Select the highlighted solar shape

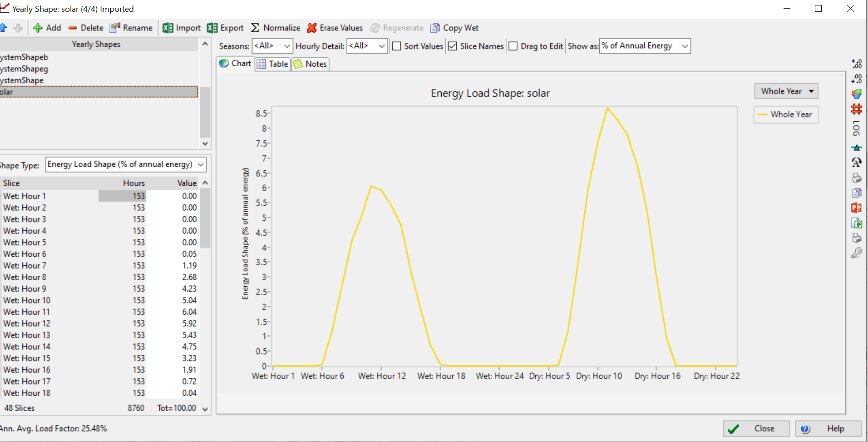(x=99, y=92)
